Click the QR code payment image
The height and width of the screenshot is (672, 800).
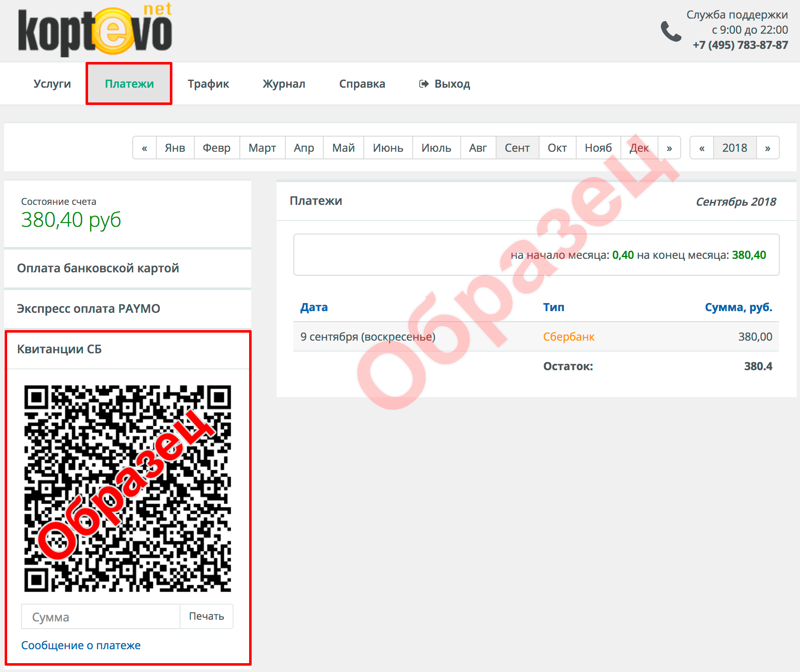pos(127,488)
